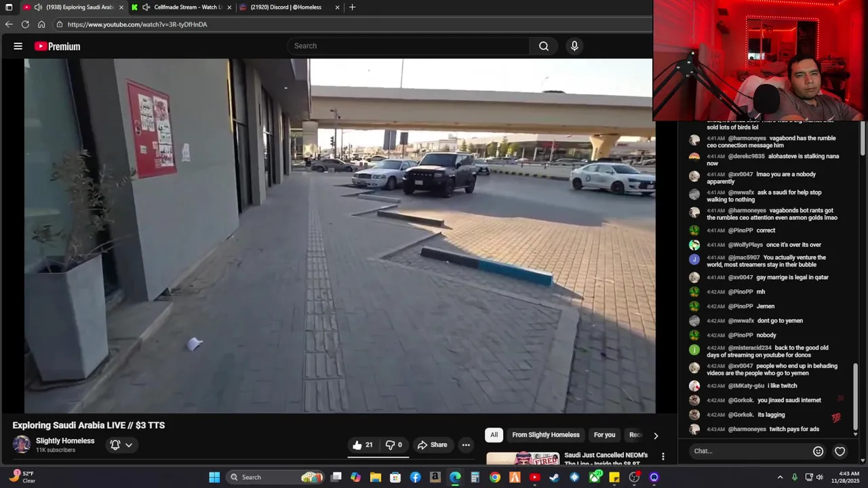This screenshot has height=488, width=868.
Task: Go back in browser
Action: coord(9,24)
